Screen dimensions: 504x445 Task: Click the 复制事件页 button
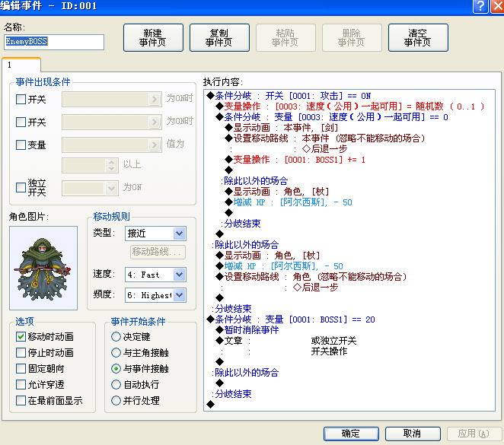[219, 37]
